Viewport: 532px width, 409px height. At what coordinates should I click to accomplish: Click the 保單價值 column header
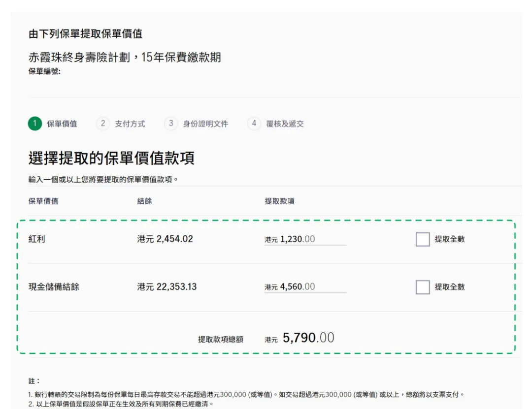(43, 201)
